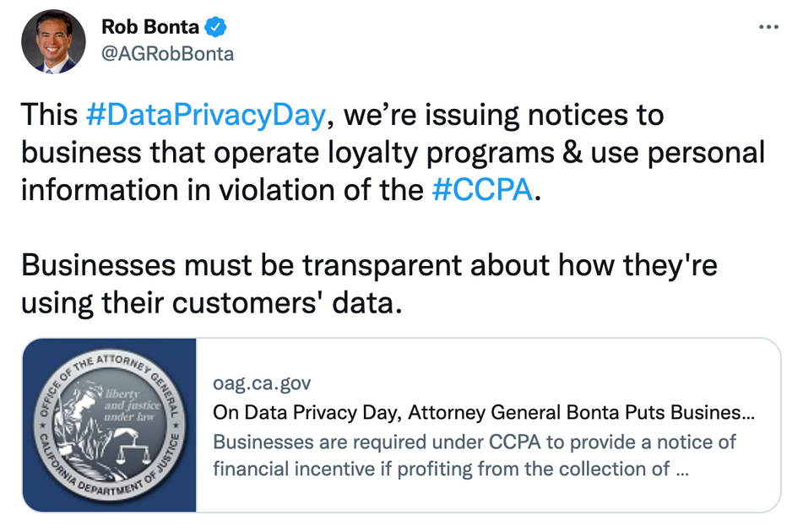The image size is (803, 532).
Task: Click the California Department of Justice seal image
Action: [x=110, y=425]
